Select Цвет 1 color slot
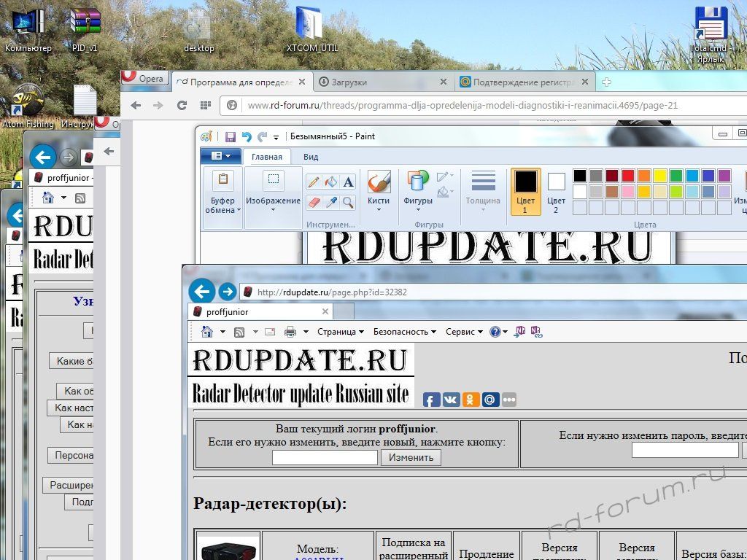This screenshot has width=747, height=560. point(525,191)
